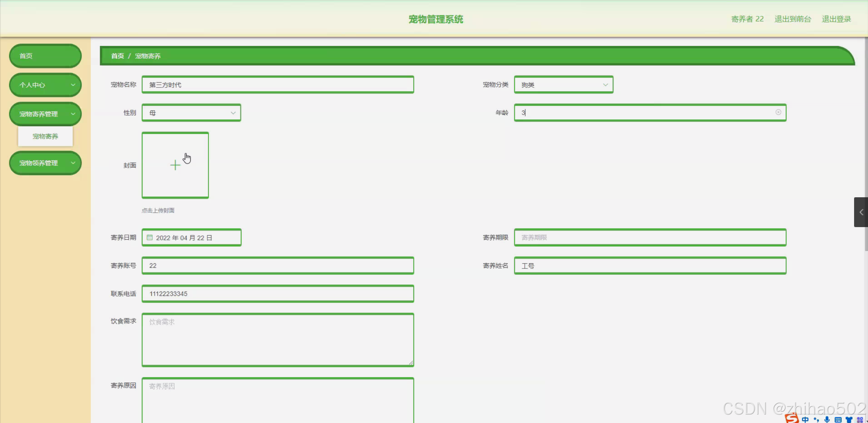Viewport: 868px width, 423px height.
Task: Click the 退出到前台 link
Action: pos(793,19)
